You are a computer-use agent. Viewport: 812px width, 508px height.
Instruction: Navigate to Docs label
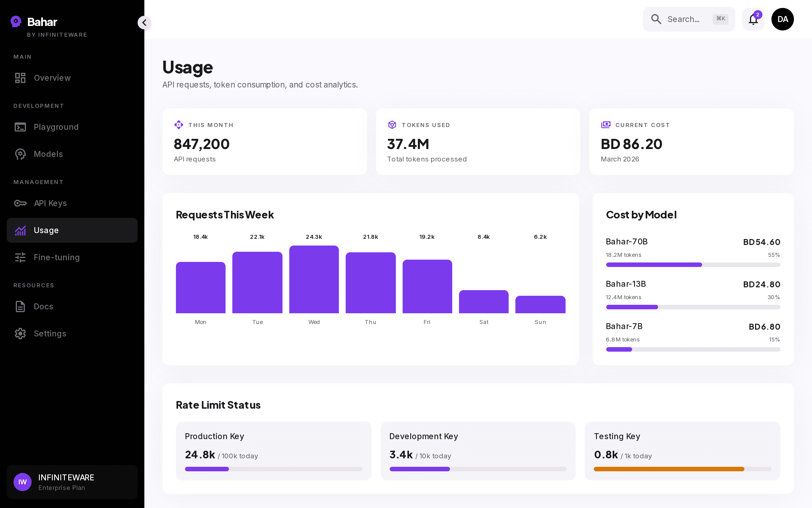click(x=44, y=306)
